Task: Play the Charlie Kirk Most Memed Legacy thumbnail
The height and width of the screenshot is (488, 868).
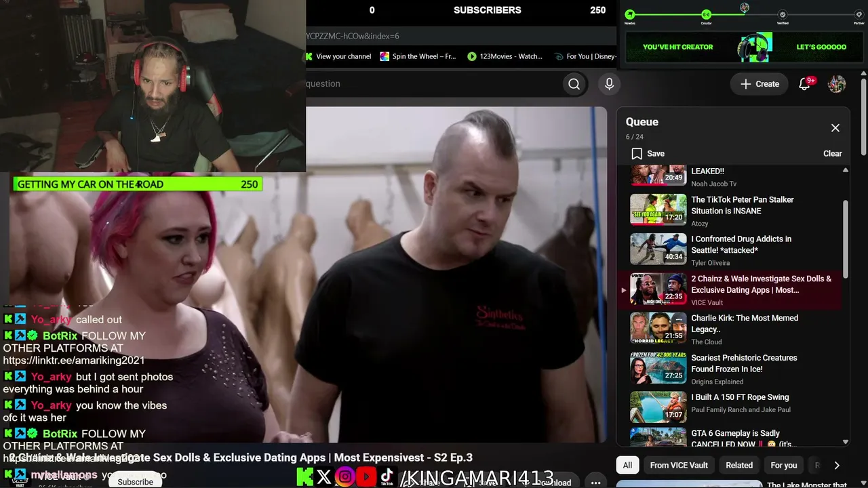Action: 658,329
